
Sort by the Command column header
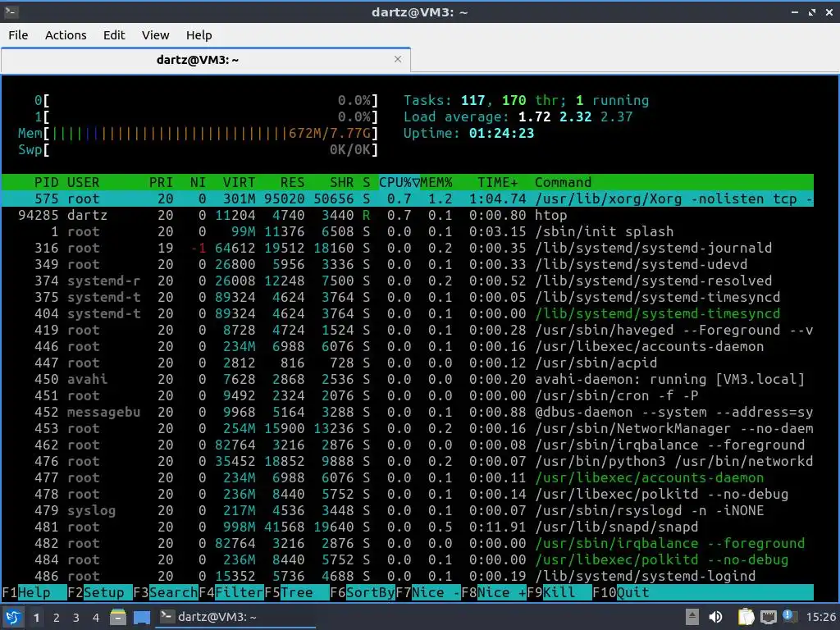[563, 183]
